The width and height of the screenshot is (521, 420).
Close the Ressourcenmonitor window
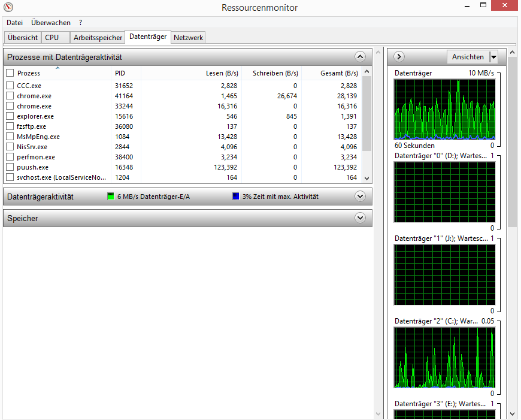pos(505,5)
